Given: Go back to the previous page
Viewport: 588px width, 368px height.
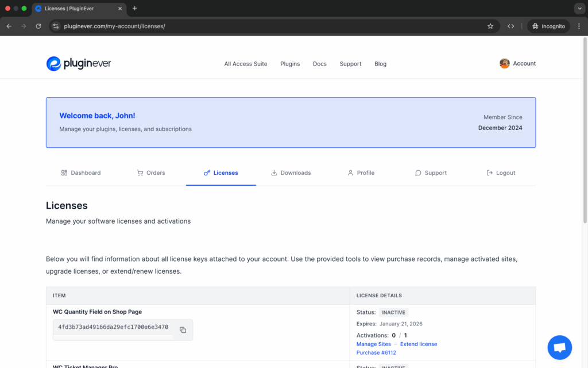Looking at the screenshot, I should (9, 26).
